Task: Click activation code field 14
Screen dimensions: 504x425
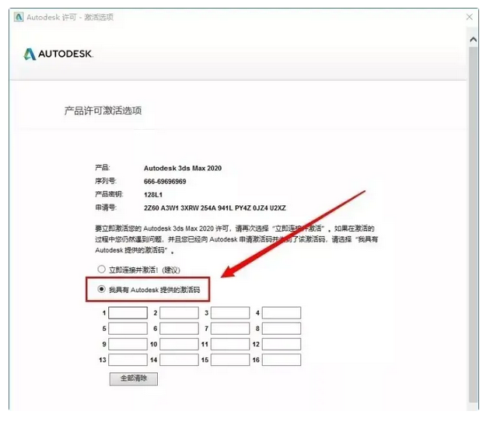Action: (x=179, y=360)
